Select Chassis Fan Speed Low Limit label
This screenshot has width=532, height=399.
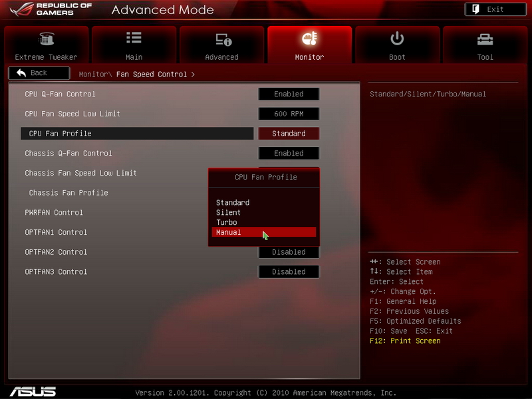(x=80, y=173)
